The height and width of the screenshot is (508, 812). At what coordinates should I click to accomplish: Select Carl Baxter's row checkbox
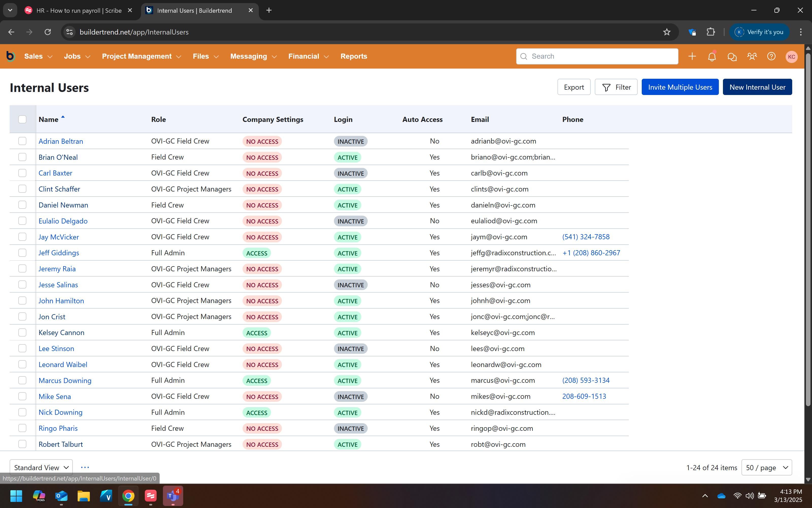[22, 173]
